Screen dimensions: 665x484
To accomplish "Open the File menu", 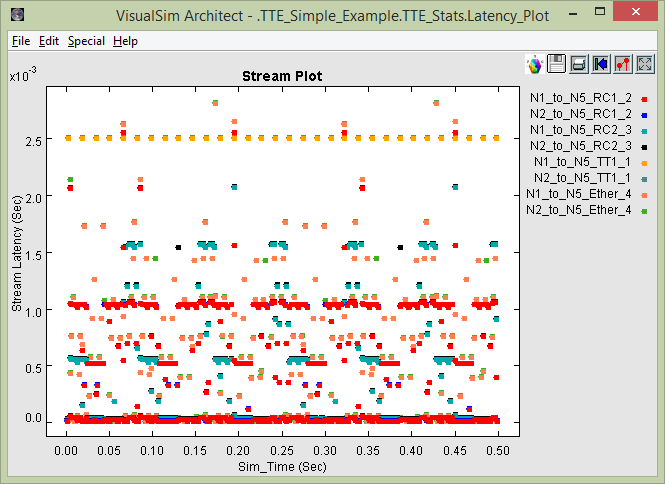I will 20,41.
